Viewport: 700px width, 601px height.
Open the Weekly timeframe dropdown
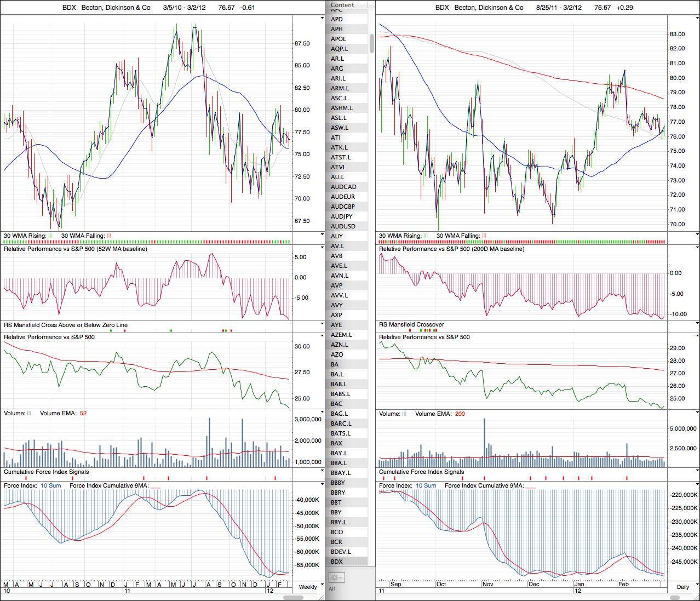[x=310, y=587]
